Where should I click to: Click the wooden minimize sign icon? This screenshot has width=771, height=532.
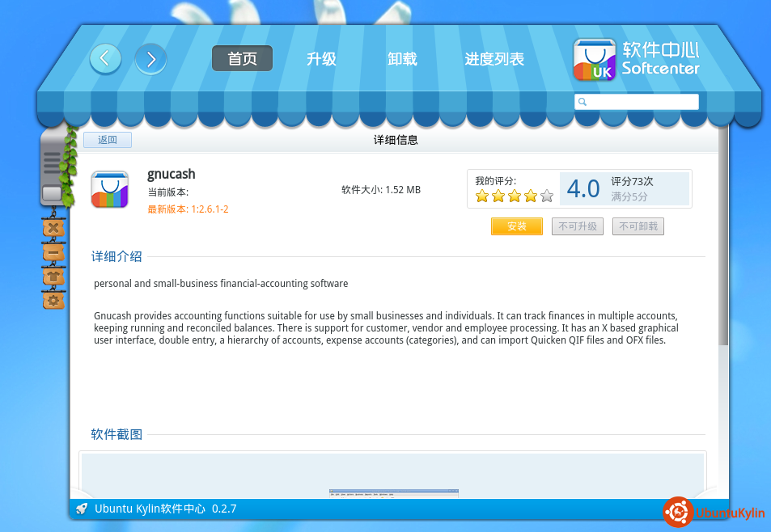[x=53, y=252]
